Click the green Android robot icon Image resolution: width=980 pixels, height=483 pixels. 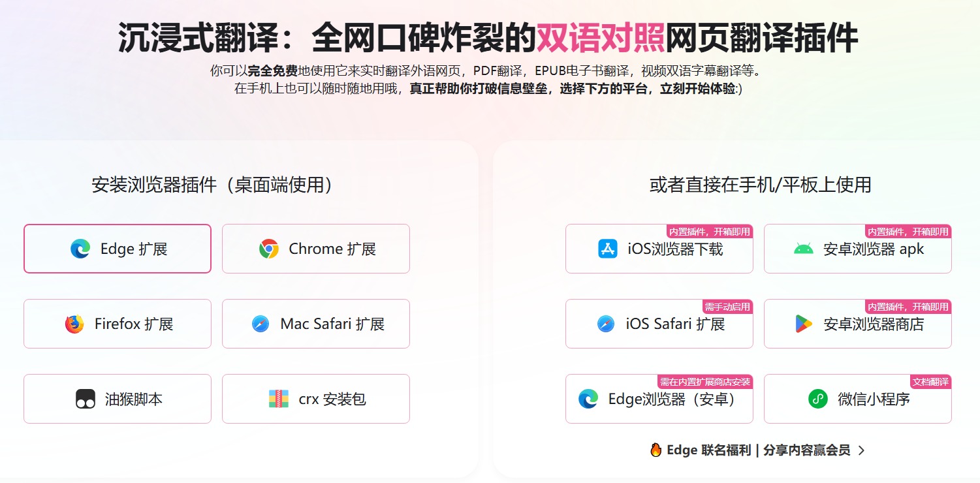804,249
